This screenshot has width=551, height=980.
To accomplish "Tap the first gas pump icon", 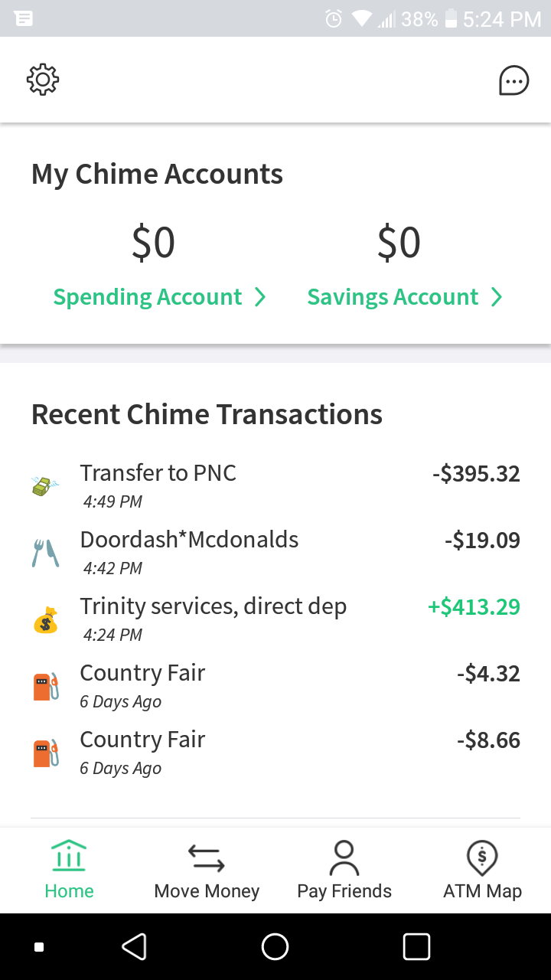I will [46, 686].
